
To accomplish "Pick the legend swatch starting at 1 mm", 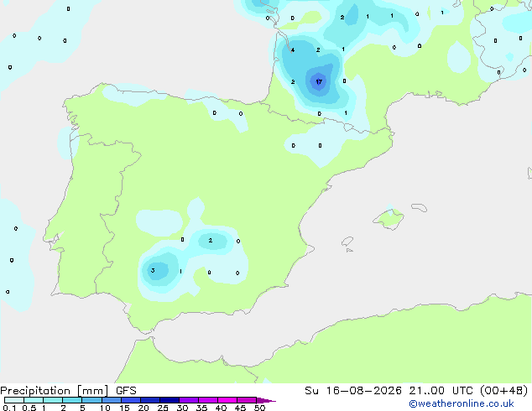I will [x=53, y=400].
